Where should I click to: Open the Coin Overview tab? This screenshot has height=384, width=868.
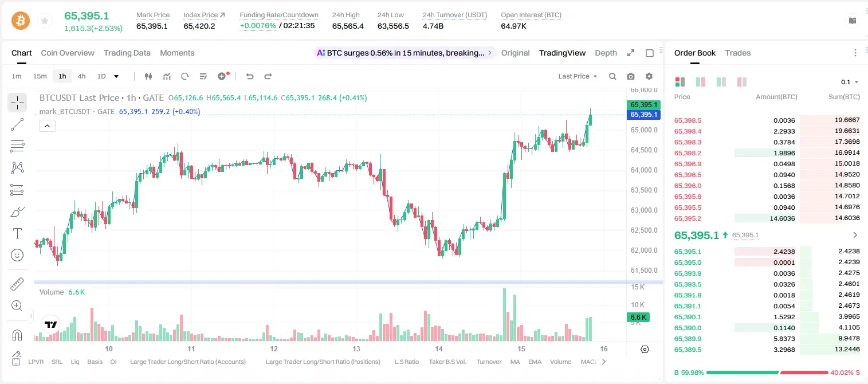(68, 53)
